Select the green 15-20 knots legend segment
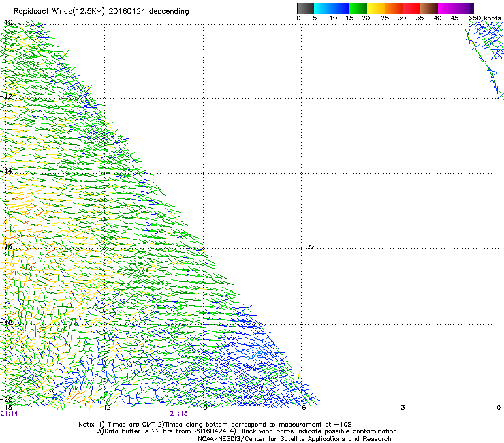The width and height of the screenshot is (504, 443). click(x=358, y=8)
